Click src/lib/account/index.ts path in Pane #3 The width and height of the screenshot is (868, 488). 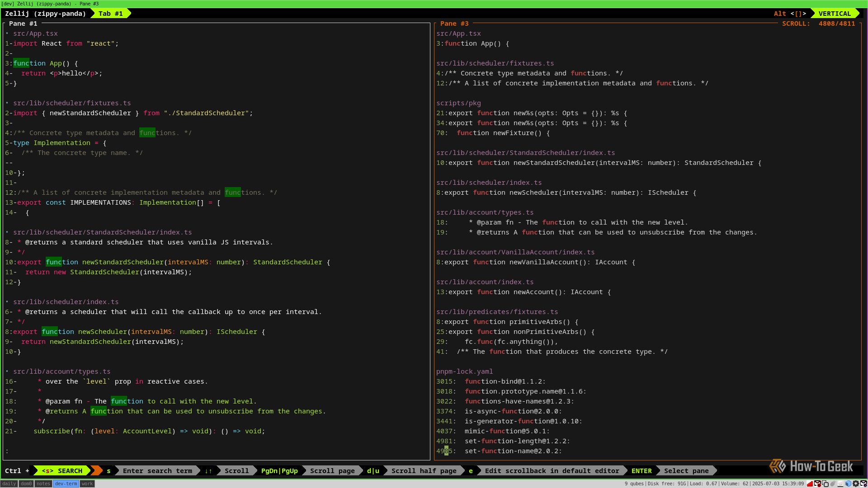coord(485,282)
